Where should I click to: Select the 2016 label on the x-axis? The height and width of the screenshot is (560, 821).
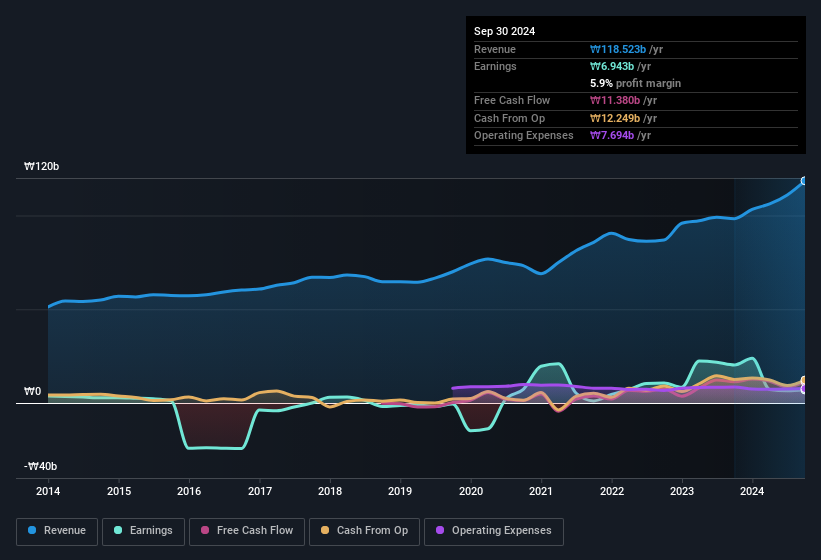click(x=189, y=491)
